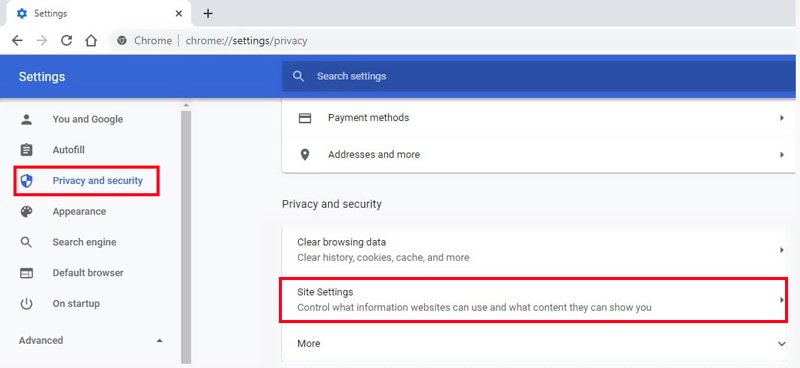The width and height of the screenshot is (800, 368).
Task: Click the browser Back arrow
Action: pos(17,41)
